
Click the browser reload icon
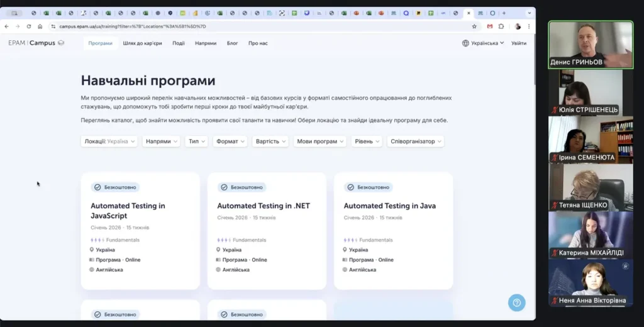pos(28,26)
